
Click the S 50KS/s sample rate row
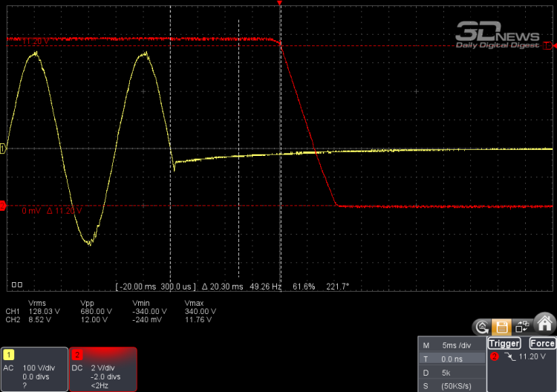coord(450,384)
